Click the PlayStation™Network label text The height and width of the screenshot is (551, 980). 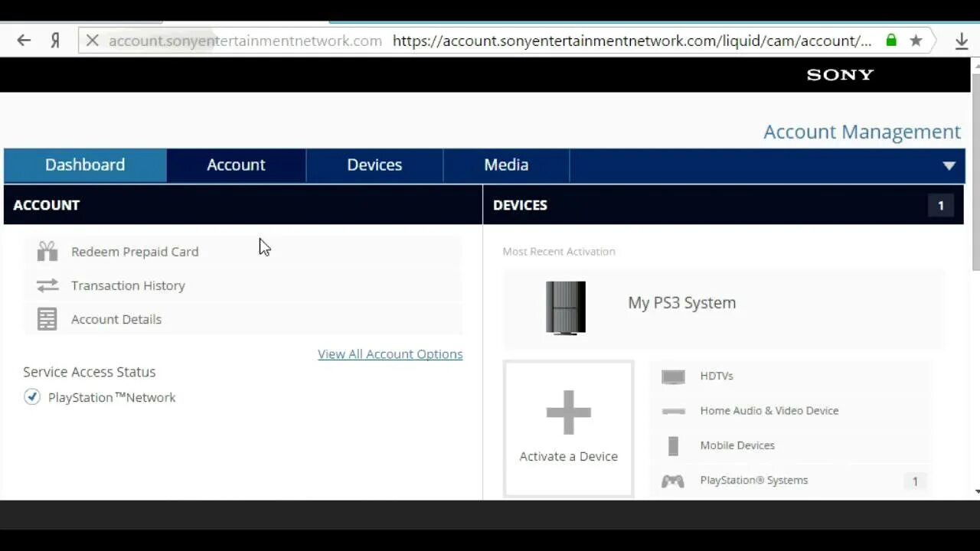click(112, 397)
